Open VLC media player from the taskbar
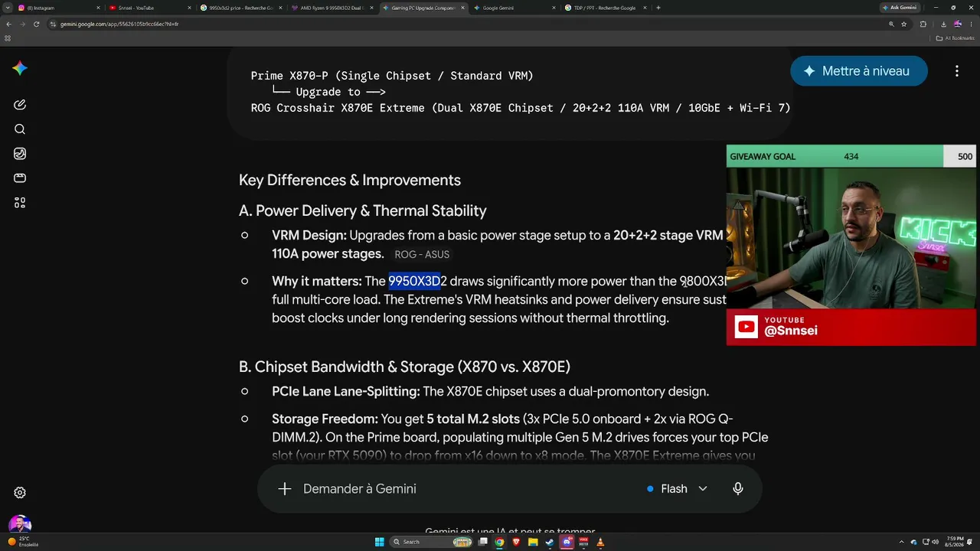The image size is (980, 551). point(600,542)
